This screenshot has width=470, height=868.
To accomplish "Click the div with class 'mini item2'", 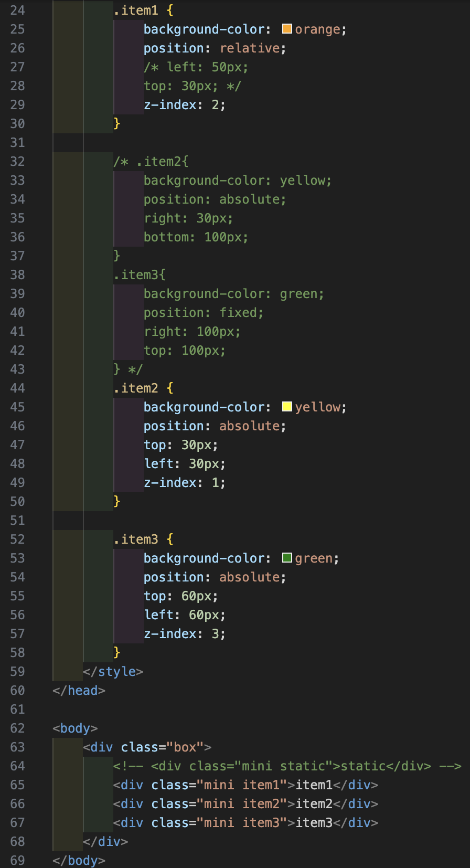I will (x=245, y=803).
